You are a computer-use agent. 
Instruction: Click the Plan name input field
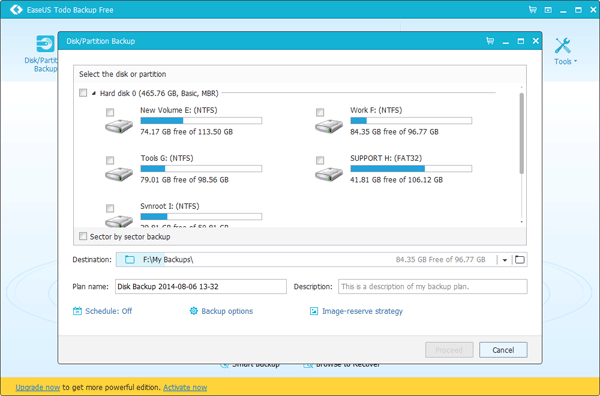point(201,287)
